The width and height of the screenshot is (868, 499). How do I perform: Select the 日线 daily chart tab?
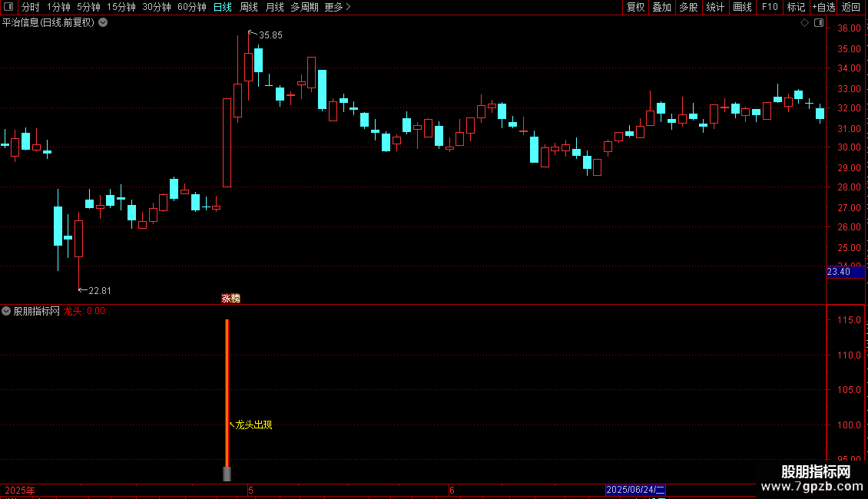click(223, 7)
